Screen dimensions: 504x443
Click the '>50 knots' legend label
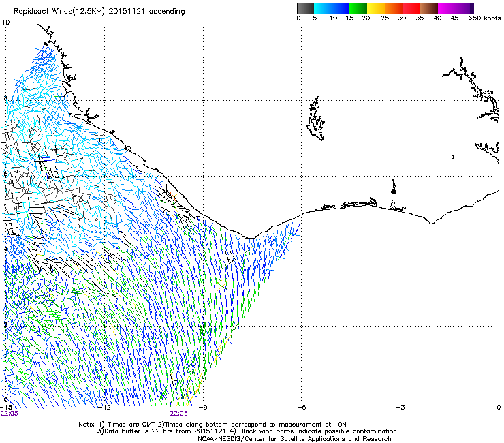click(x=484, y=18)
